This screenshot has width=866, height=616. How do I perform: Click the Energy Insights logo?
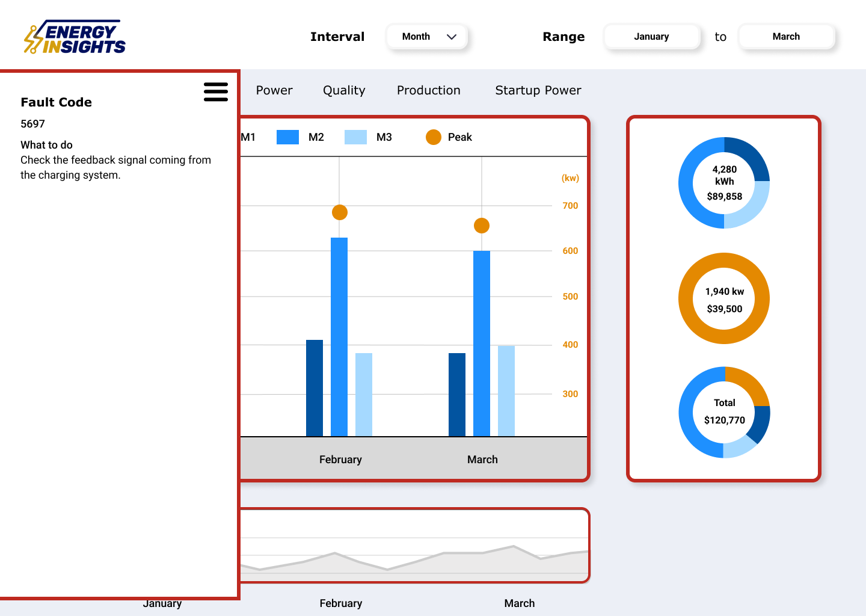(x=75, y=37)
